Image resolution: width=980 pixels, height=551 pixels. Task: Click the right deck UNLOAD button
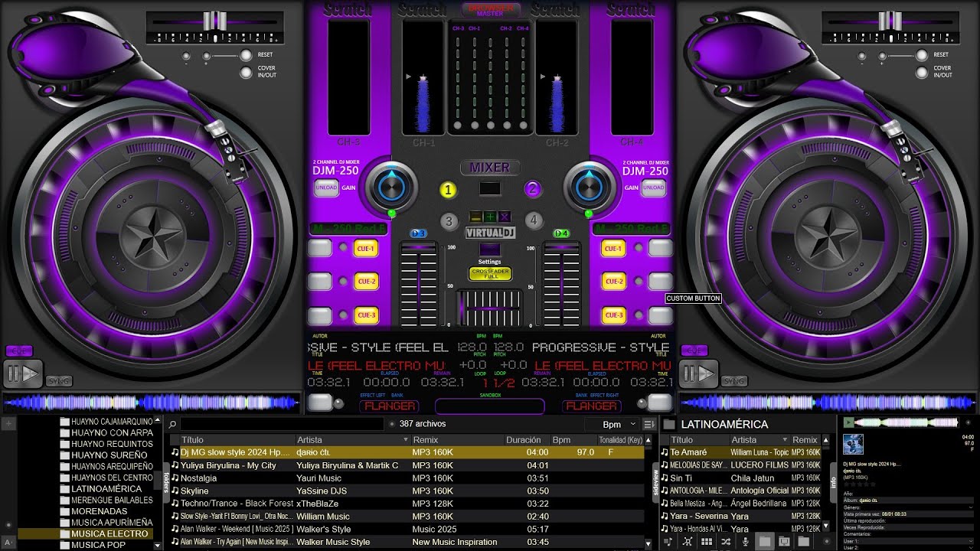coord(653,188)
